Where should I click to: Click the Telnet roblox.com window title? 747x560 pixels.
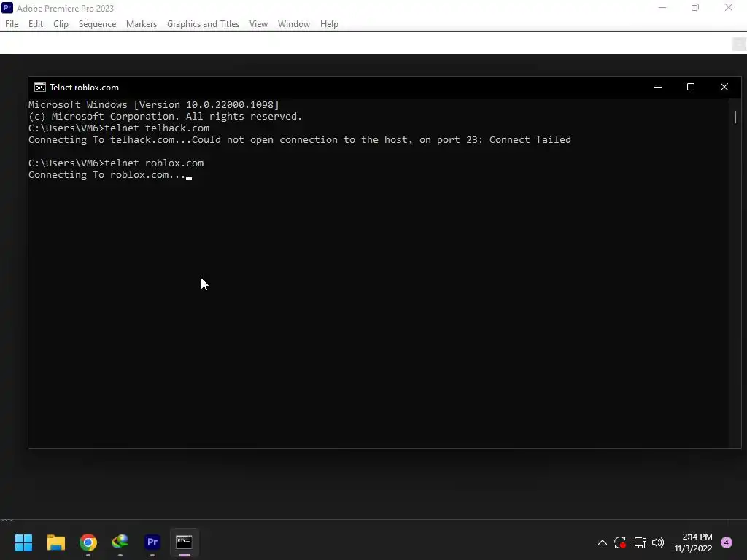click(x=85, y=87)
